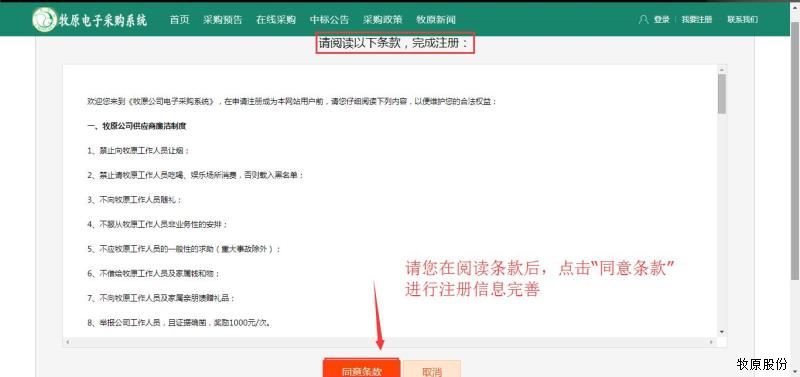
Task: Click the 登录 link
Action: pyautogui.click(x=662, y=20)
